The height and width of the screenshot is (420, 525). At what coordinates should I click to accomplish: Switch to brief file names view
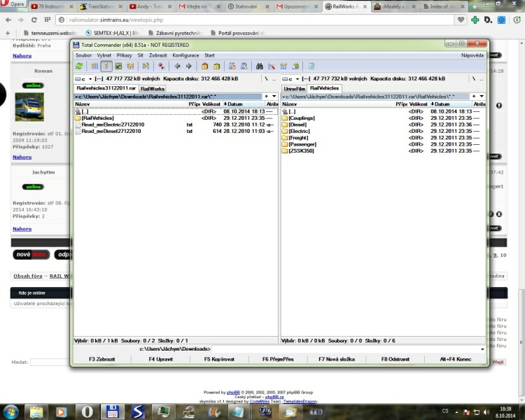click(x=94, y=66)
